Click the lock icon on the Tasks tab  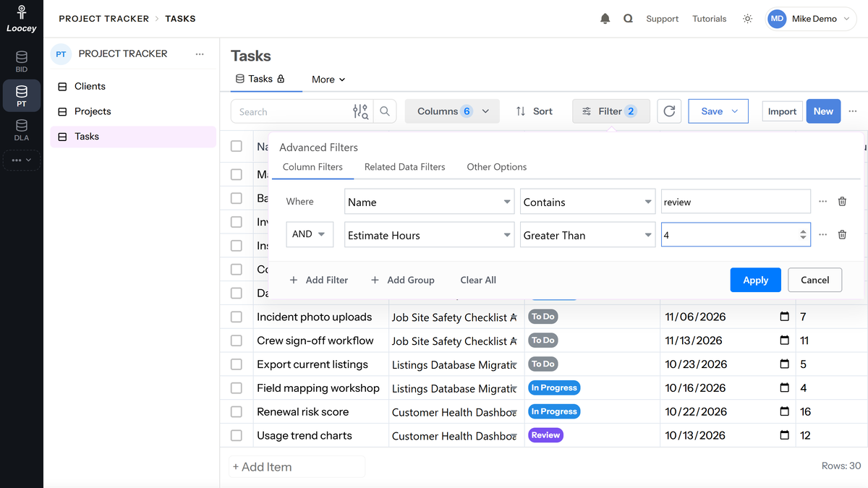point(281,79)
